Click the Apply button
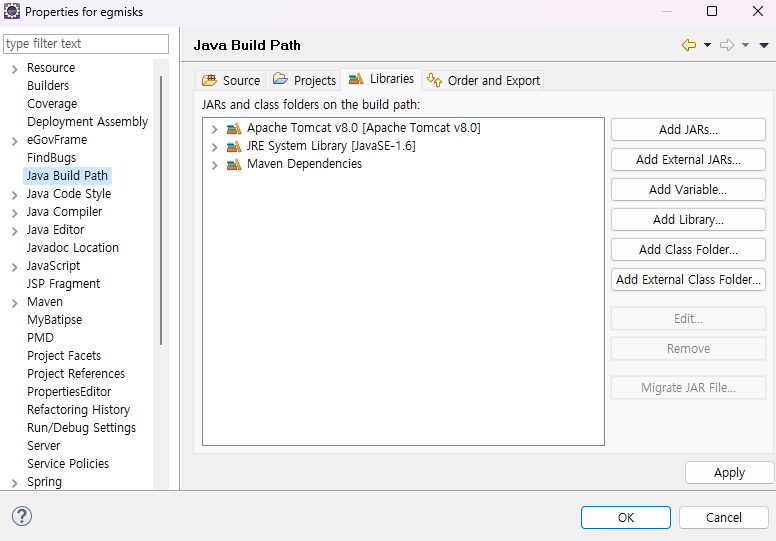The image size is (776, 541). click(x=729, y=473)
